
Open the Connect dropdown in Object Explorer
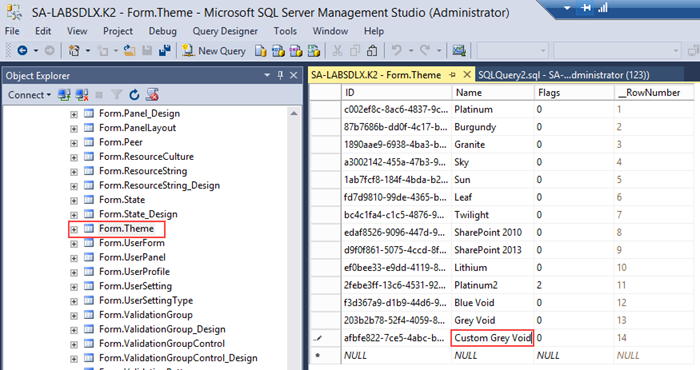[x=29, y=95]
